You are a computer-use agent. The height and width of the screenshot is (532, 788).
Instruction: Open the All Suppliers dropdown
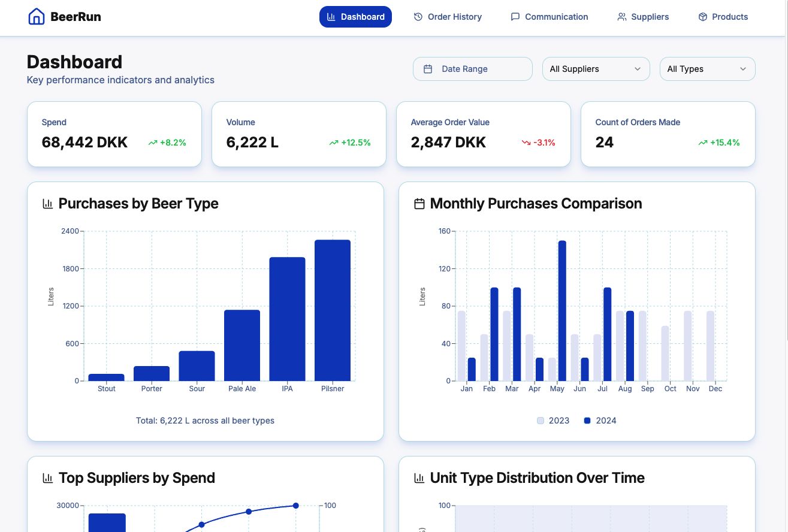point(596,69)
